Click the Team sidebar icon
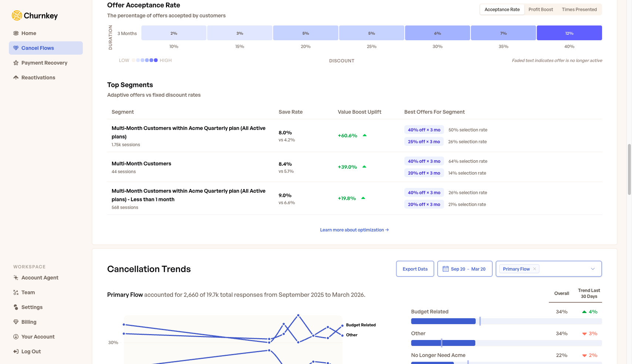This screenshot has width=632, height=364. (16, 292)
